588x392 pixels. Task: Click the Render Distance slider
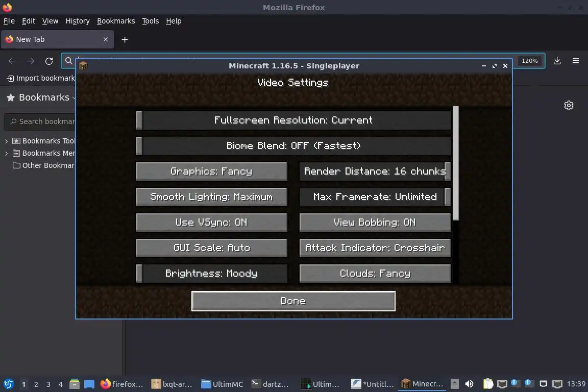375,171
